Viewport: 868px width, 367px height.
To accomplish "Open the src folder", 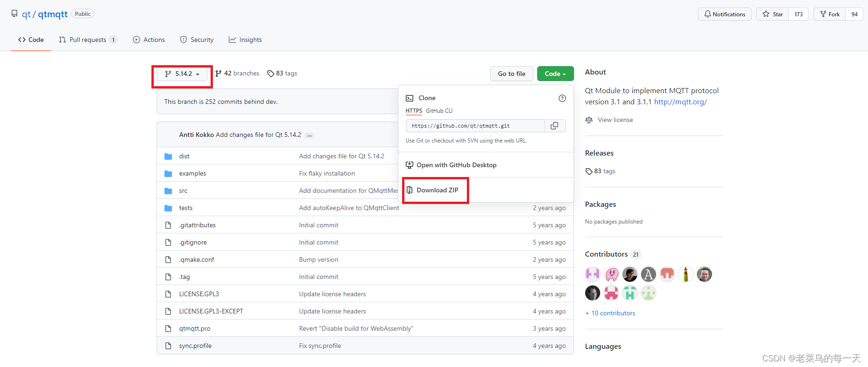I will point(183,191).
